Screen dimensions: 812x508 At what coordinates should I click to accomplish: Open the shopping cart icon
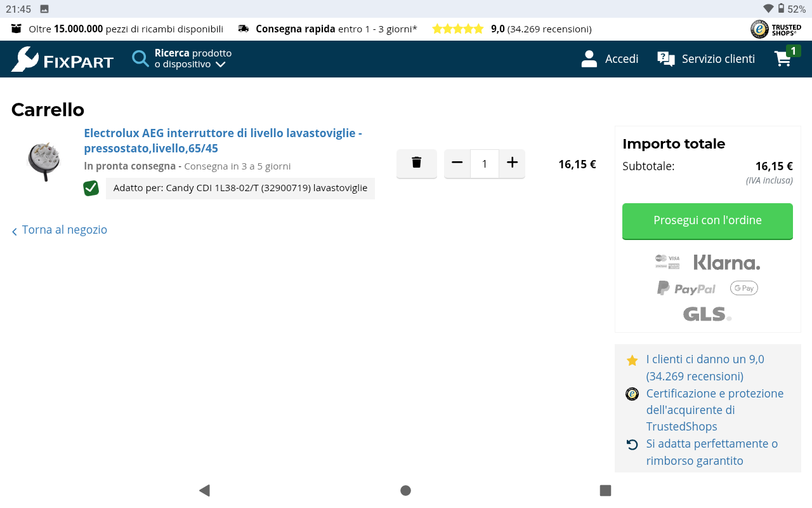(x=783, y=59)
